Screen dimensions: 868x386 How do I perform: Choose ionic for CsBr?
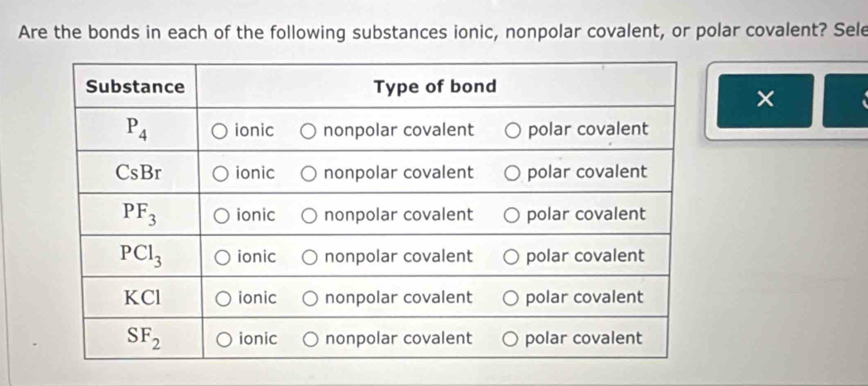tap(221, 172)
